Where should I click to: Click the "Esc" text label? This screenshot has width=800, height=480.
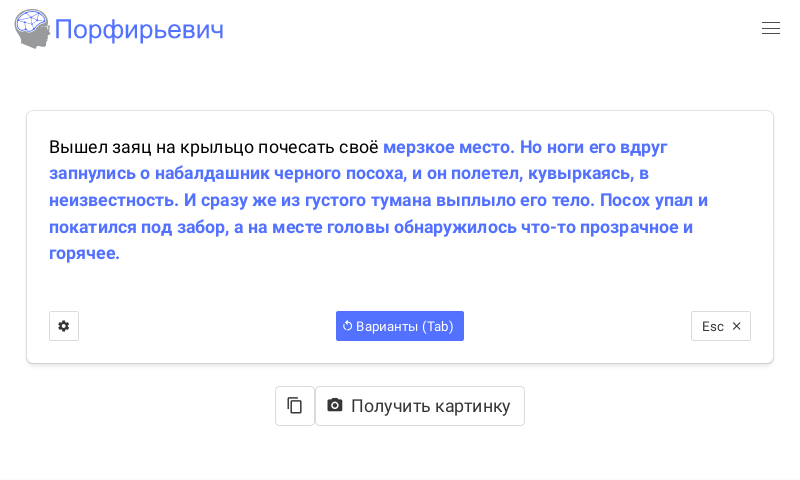click(712, 326)
